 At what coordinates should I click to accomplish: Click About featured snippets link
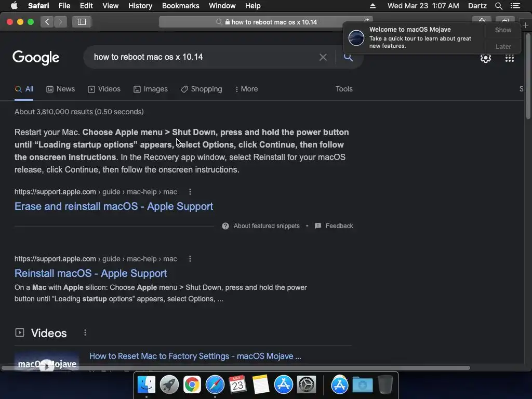click(x=267, y=226)
